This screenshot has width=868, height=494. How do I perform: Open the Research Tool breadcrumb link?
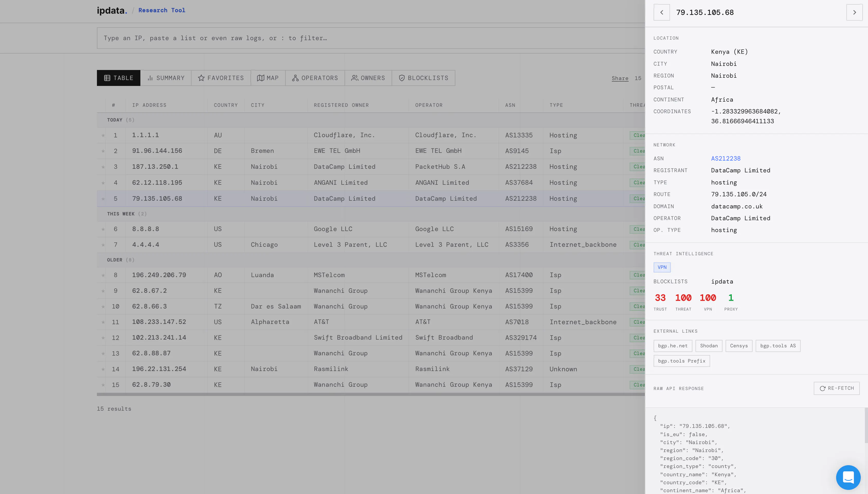(162, 10)
